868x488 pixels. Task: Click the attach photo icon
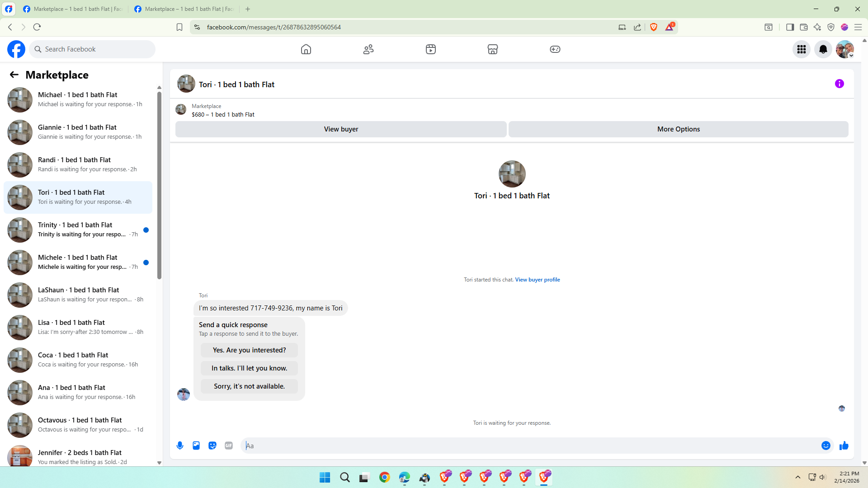pos(196,446)
